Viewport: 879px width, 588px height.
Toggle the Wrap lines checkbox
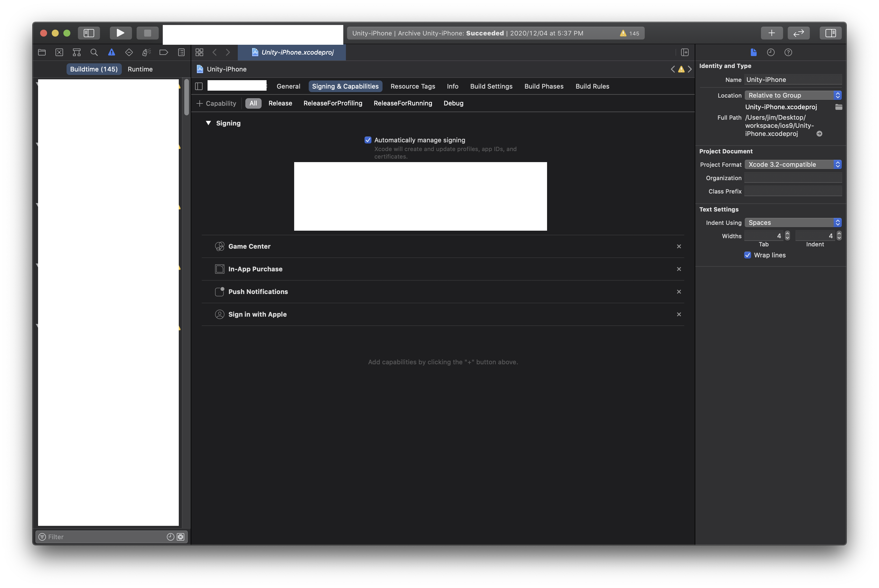(747, 255)
